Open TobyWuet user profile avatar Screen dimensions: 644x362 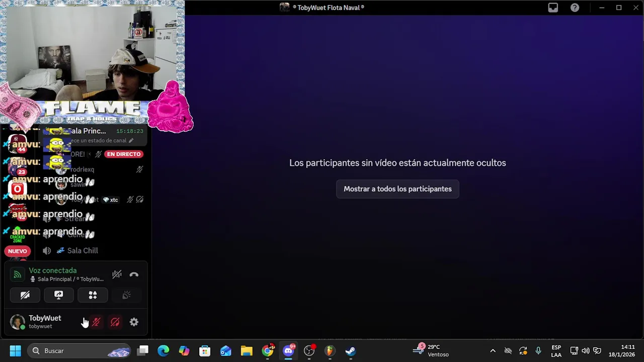pyautogui.click(x=18, y=322)
